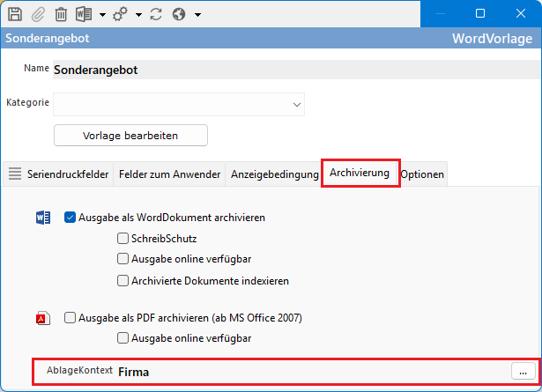The width and height of the screenshot is (542, 392).
Task: Click the trash delete icon
Action: (x=61, y=14)
